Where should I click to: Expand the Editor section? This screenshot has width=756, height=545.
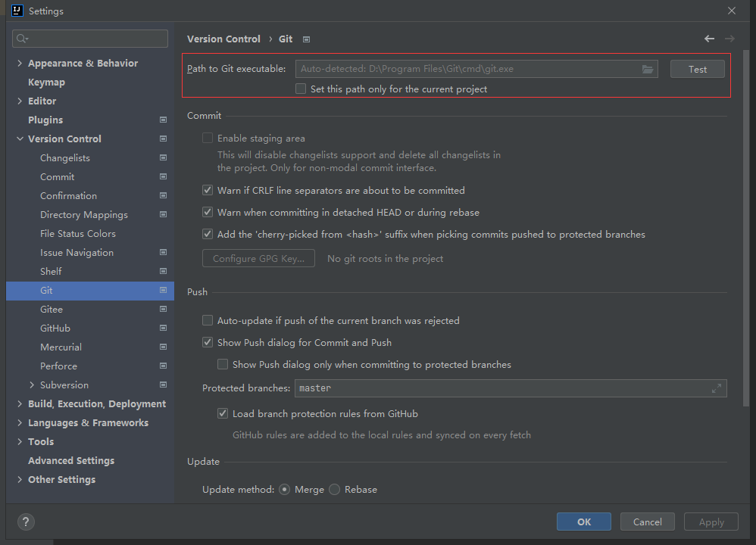click(20, 101)
